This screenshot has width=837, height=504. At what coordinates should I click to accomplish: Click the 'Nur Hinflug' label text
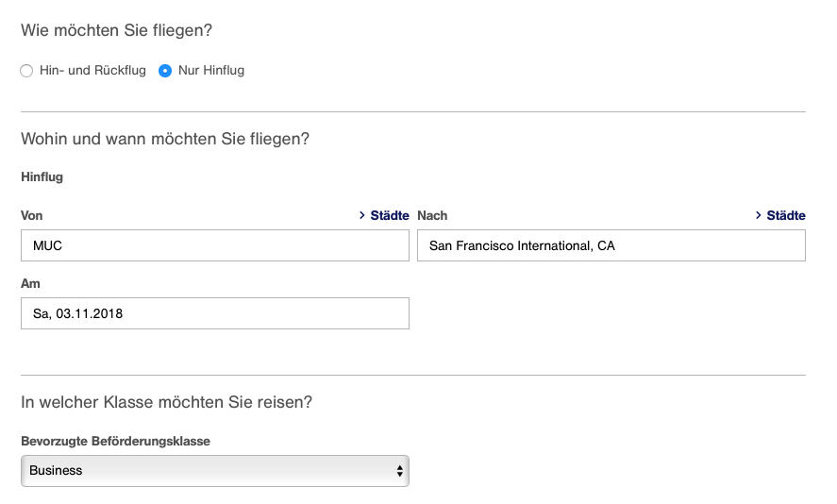click(210, 71)
